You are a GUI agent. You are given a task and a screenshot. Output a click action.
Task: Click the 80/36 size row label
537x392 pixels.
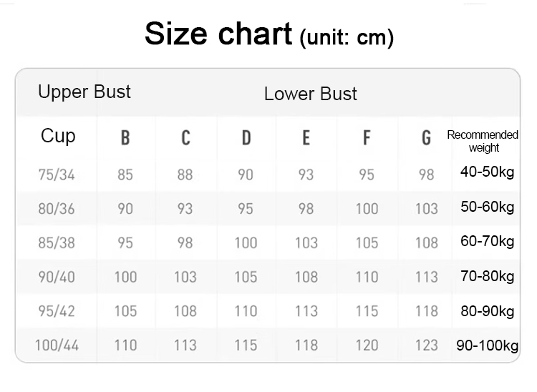[x=57, y=208]
